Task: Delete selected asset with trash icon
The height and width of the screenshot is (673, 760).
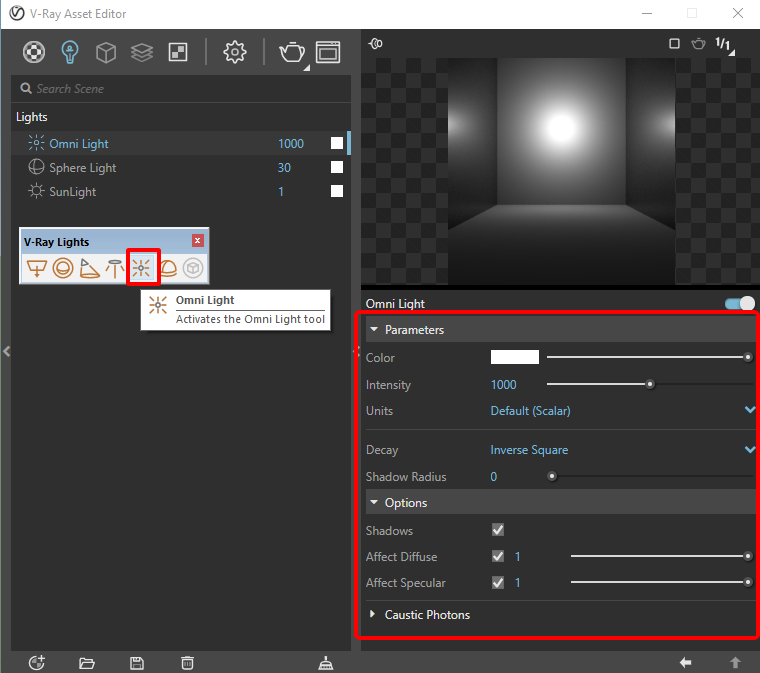Action: (x=187, y=662)
